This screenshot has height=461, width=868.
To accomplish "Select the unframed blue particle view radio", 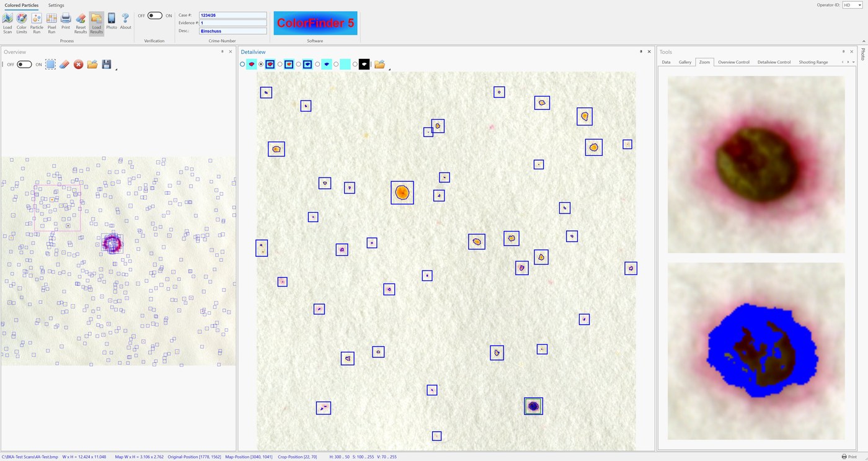I will [x=317, y=65].
